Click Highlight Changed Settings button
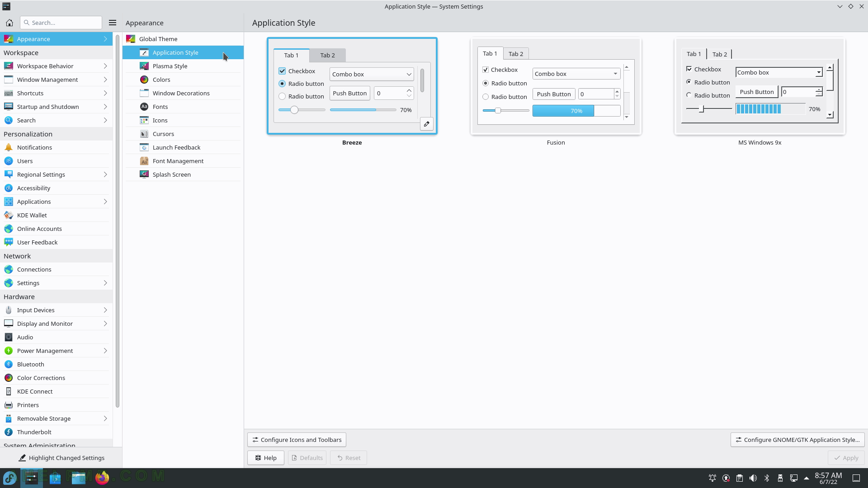Screen dimensions: 868x488 pos(61,458)
